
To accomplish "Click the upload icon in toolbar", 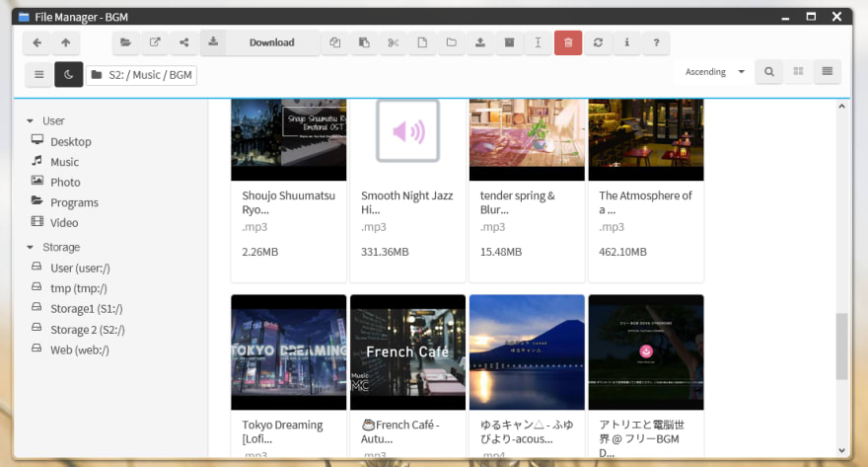I will 480,42.
